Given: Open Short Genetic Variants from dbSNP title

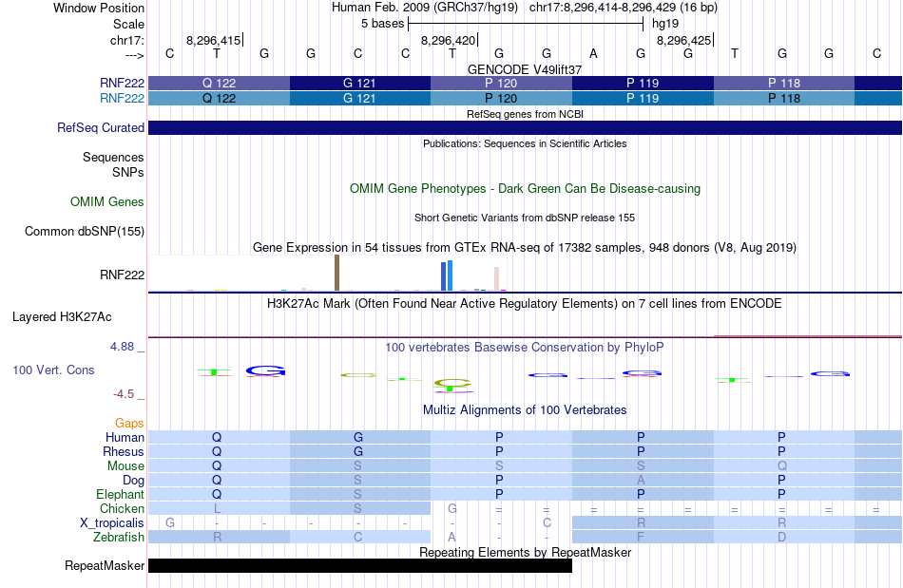Looking at the screenshot, I should [525, 218].
